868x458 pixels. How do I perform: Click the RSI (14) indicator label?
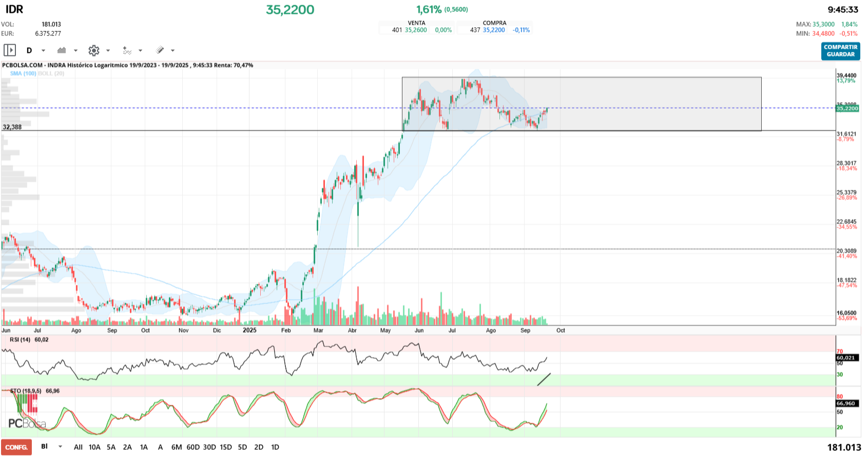(x=20, y=340)
